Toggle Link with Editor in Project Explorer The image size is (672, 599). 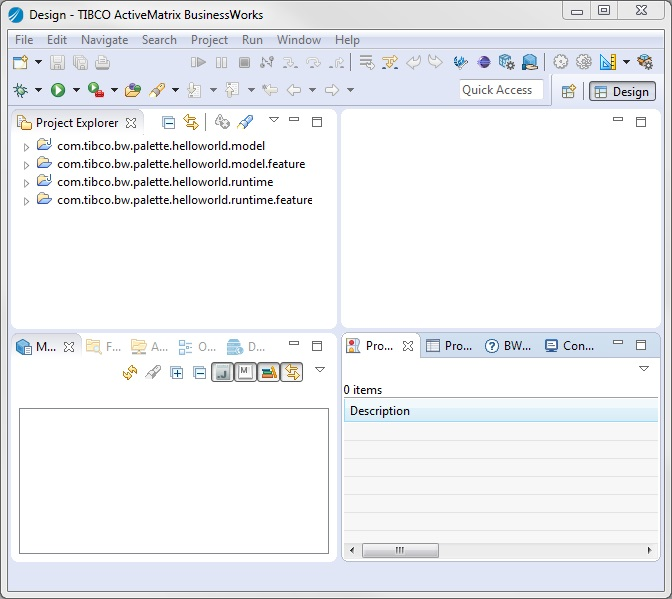[190, 122]
